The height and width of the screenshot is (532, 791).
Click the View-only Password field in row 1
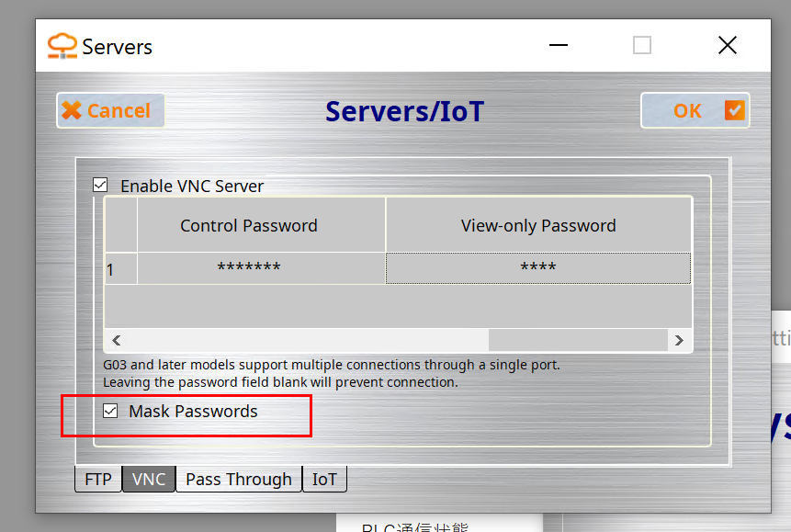point(537,268)
